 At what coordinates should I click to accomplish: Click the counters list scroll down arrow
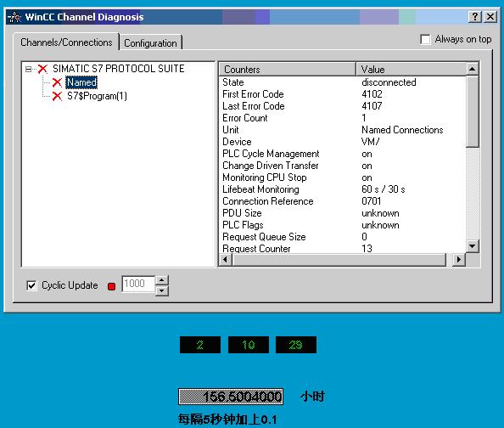pyautogui.click(x=472, y=246)
